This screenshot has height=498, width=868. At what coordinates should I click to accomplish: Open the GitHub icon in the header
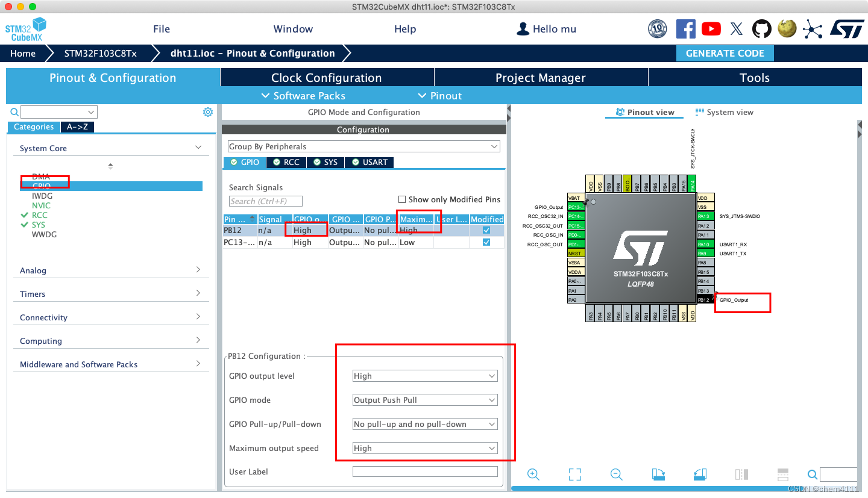click(761, 28)
